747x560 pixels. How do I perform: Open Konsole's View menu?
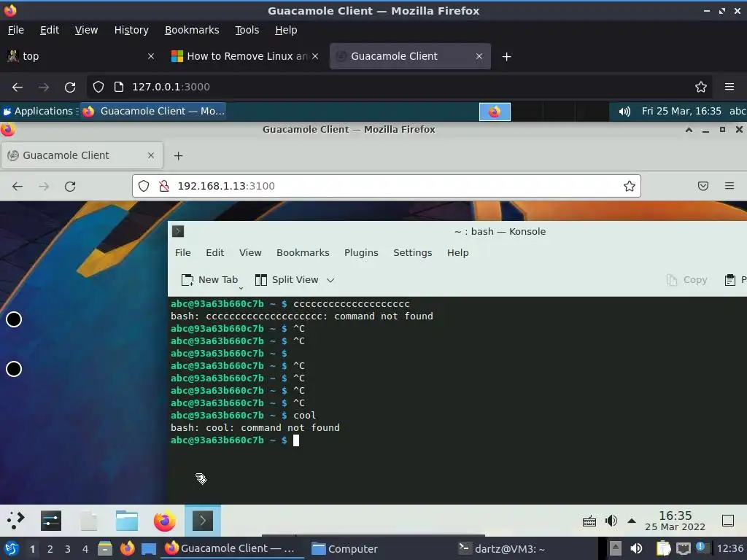click(250, 253)
